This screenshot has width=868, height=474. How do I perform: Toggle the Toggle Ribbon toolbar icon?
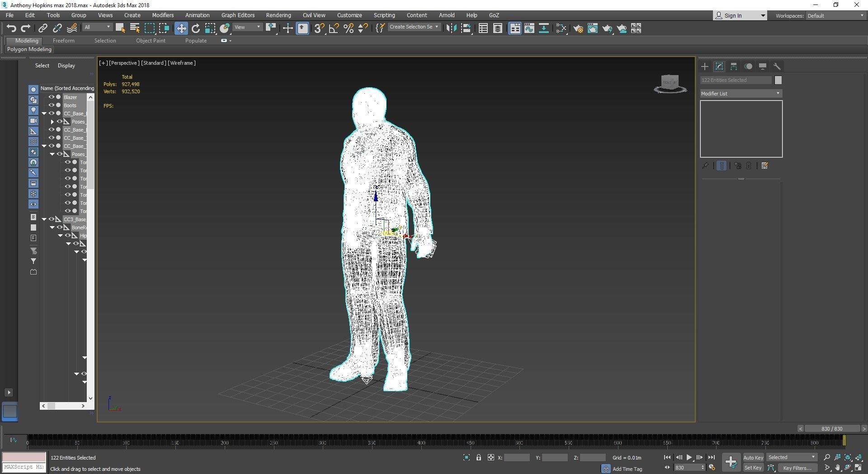point(515,28)
